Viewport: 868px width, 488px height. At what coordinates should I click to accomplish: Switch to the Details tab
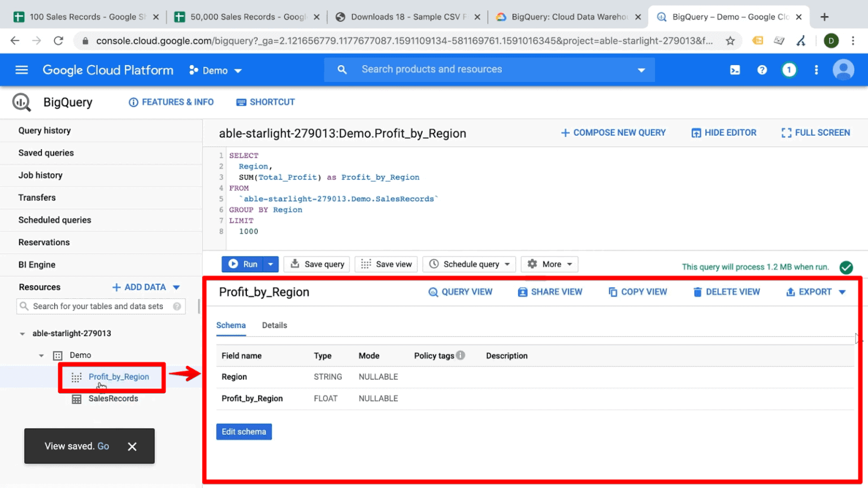click(275, 325)
